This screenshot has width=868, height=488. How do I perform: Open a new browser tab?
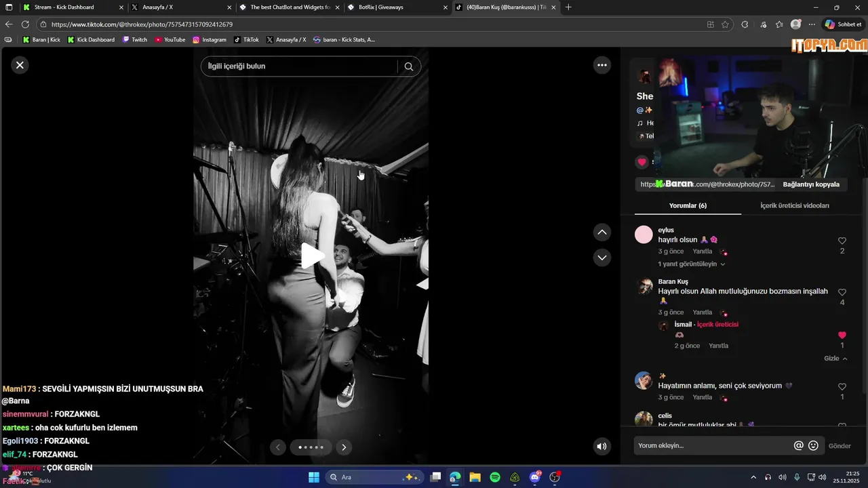568,7
